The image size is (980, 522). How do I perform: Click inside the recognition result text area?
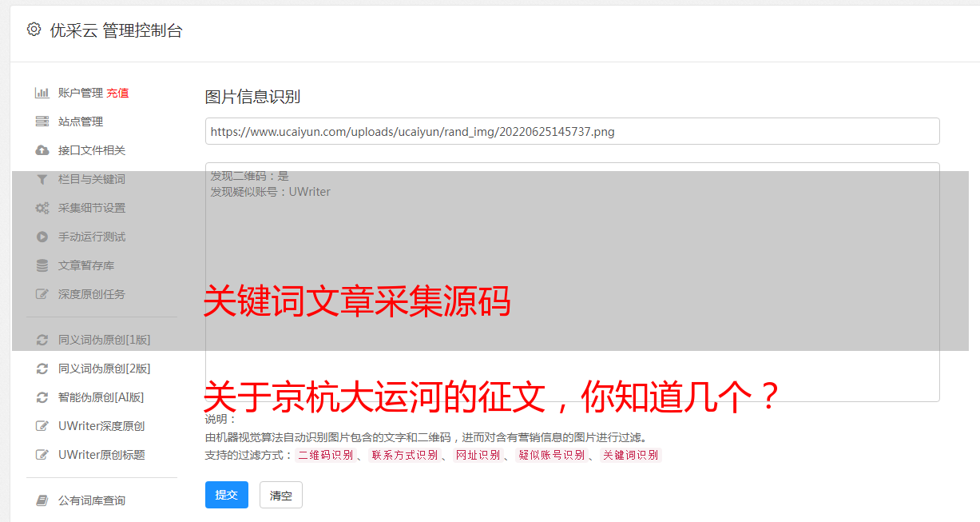(x=572, y=282)
